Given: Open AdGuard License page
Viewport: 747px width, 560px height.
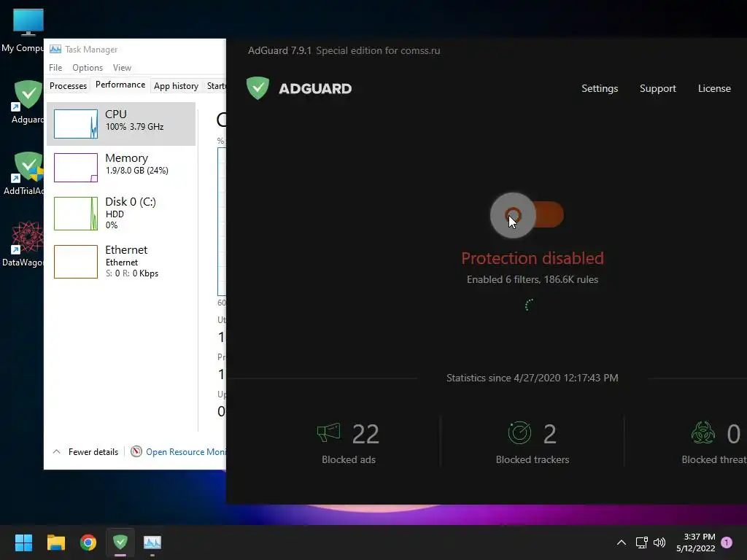Looking at the screenshot, I should 714,88.
